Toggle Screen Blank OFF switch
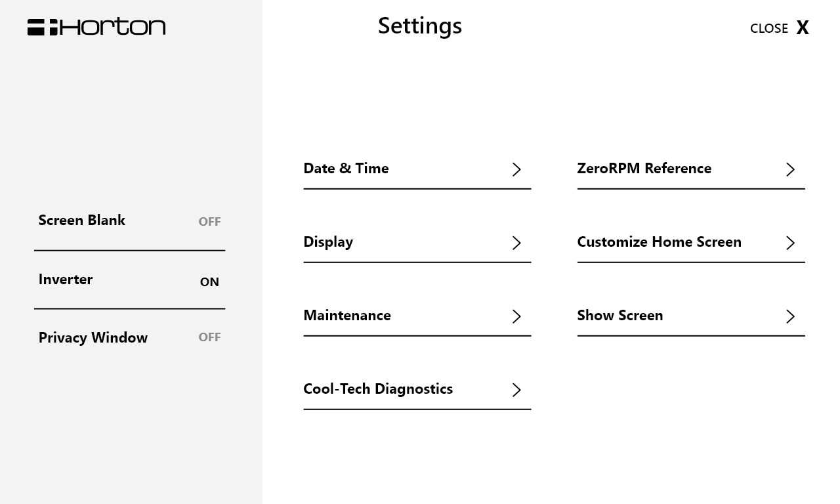The image size is (840, 504). pos(209,222)
